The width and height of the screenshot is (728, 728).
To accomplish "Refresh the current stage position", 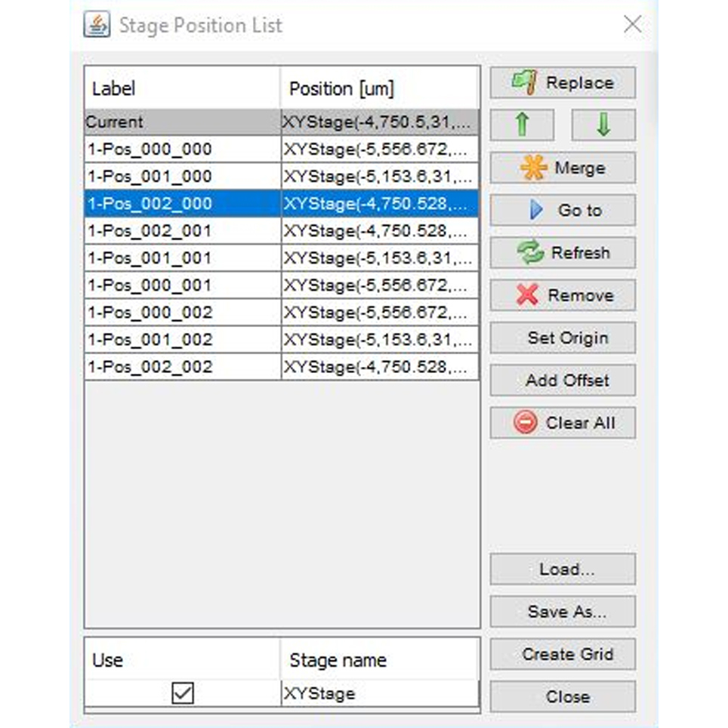I will click(x=563, y=253).
